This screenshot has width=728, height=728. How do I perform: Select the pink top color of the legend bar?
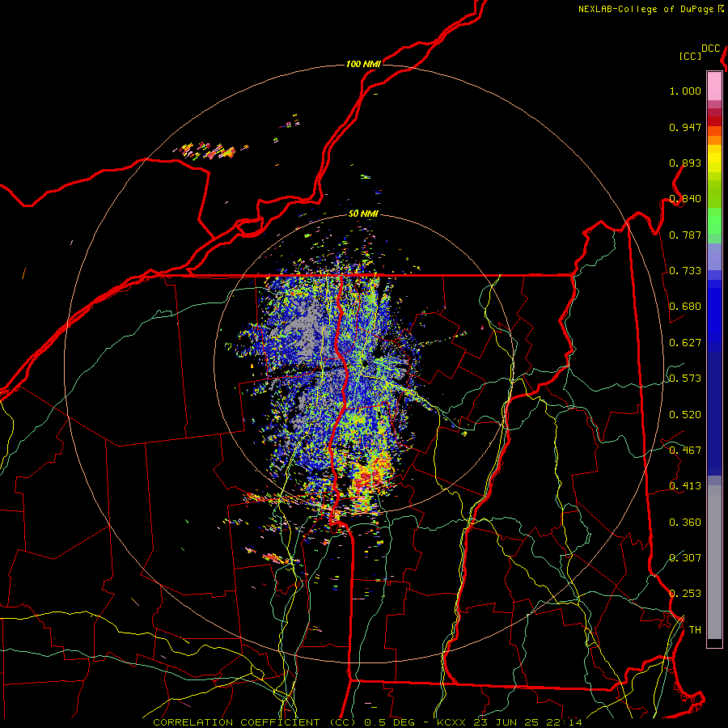tap(714, 86)
